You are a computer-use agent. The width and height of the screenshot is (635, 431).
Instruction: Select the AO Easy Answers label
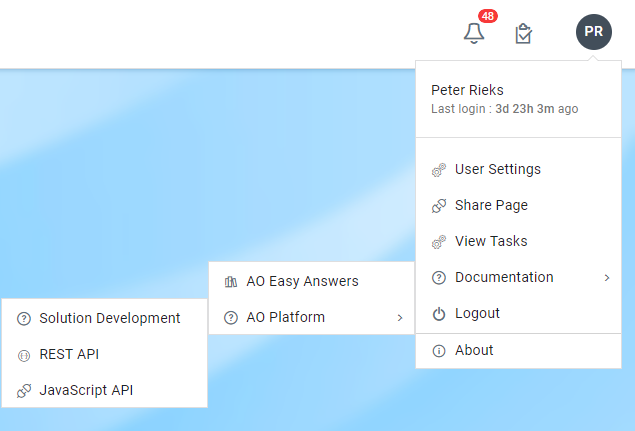[302, 282]
